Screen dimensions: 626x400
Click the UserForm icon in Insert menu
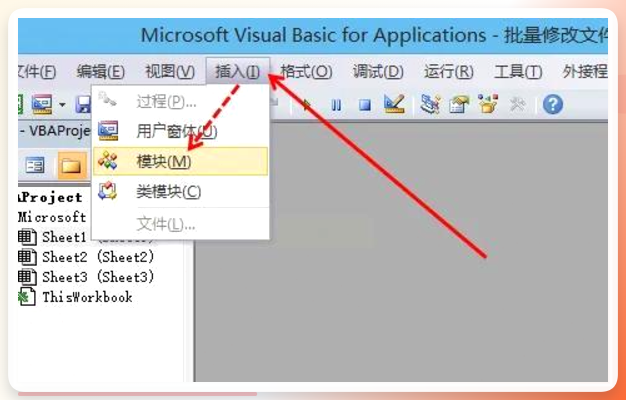point(108,131)
